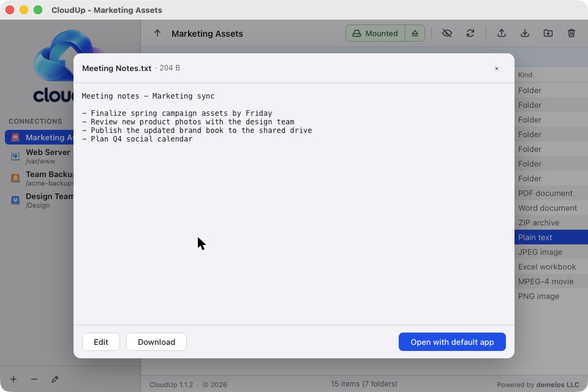
Task: Sort by the Kind column header
Action: click(x=525, y=75)
